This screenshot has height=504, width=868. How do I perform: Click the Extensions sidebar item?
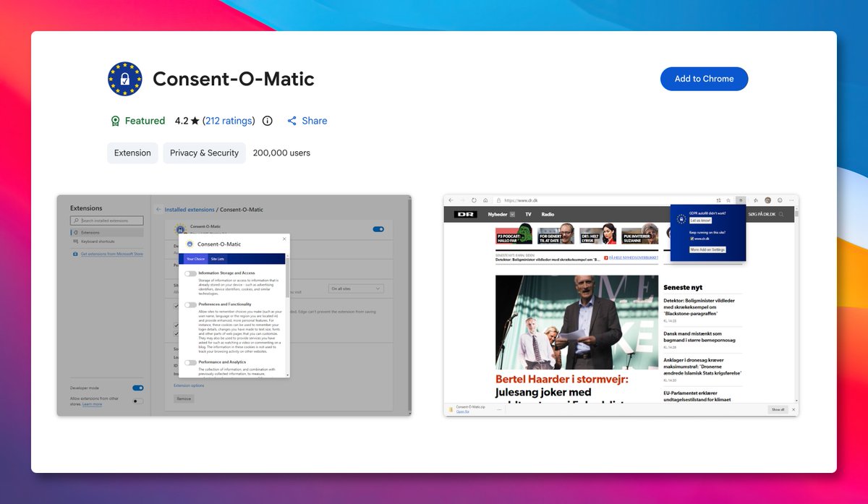point(106,233)
